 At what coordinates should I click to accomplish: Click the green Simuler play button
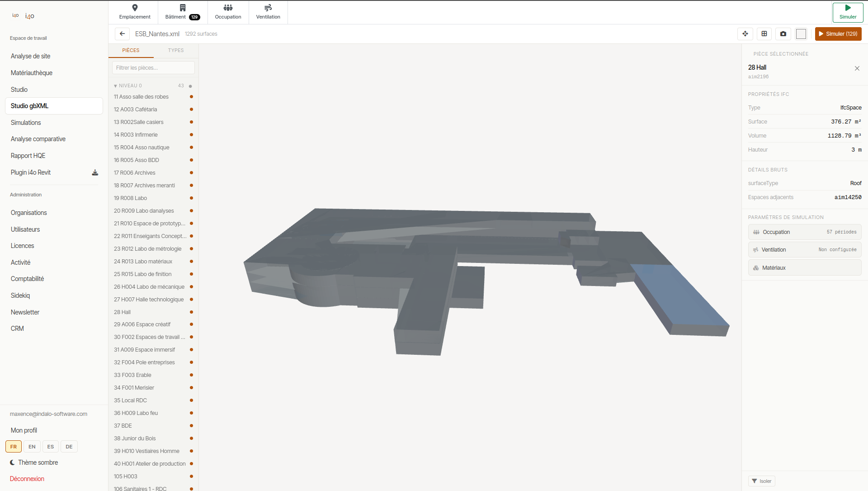point(848,12)
